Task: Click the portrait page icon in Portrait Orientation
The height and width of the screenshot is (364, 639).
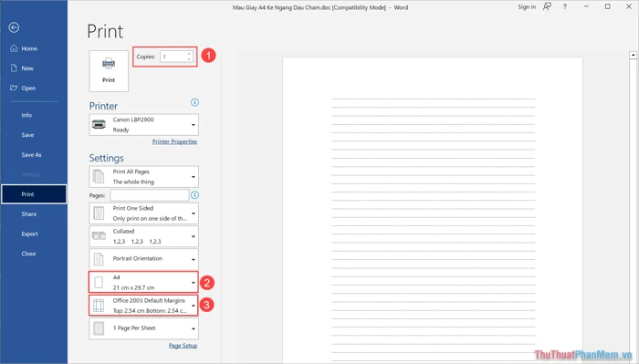Action: [99, 259]
